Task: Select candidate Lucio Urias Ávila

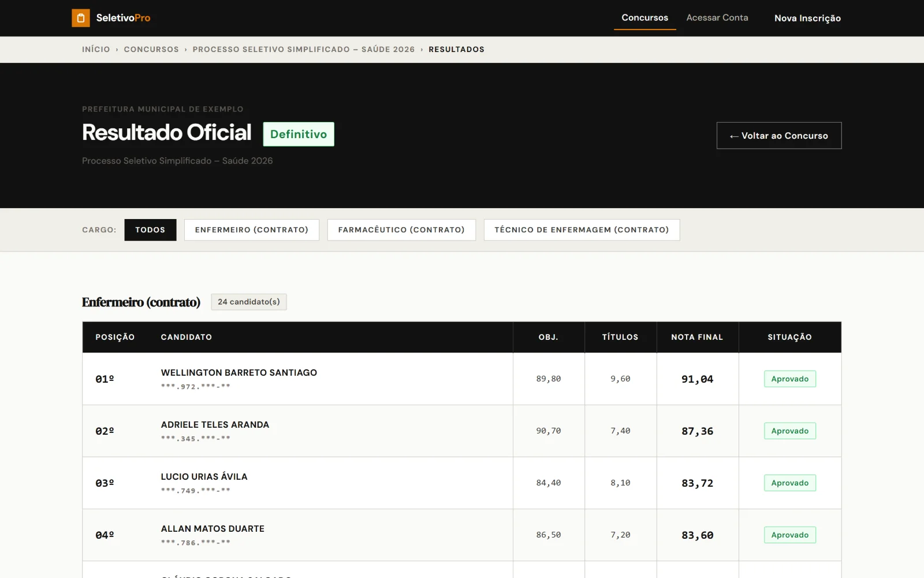Action: click(204, 477)
